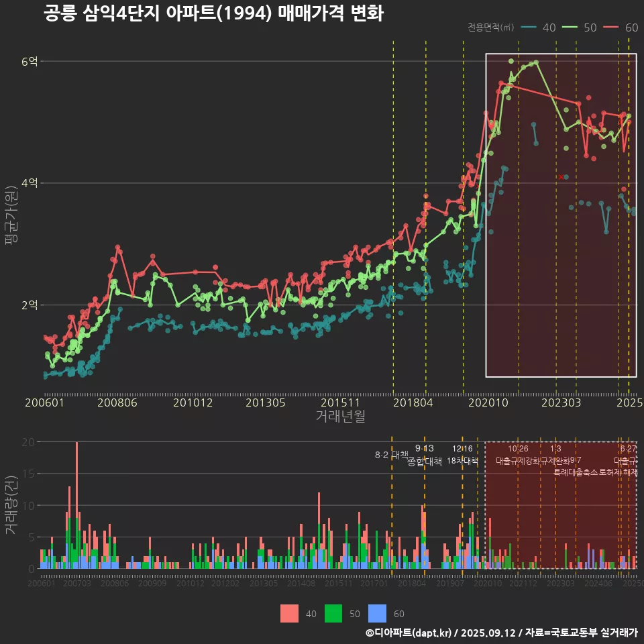This screenshot has height=644, width=644.
Task: Click the 8·2 대책 policy annotation
Action: click(391, 455)
